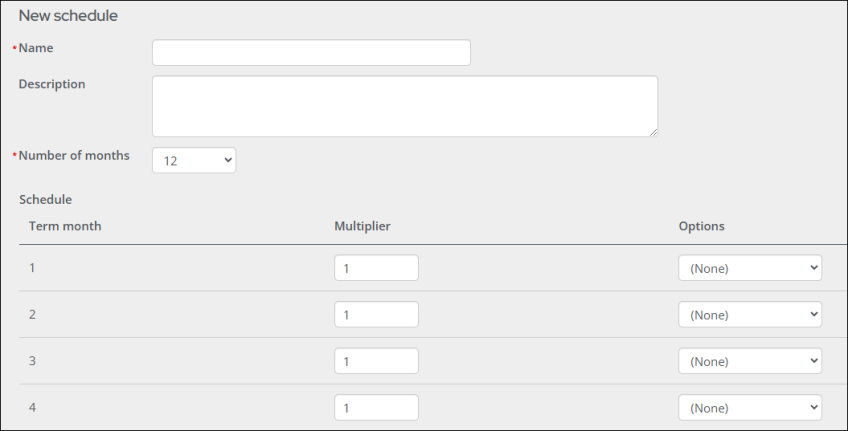Expand the Options dropdown for month 2
The width and height of the screenshot is (848, 431).
coord(750,314)
